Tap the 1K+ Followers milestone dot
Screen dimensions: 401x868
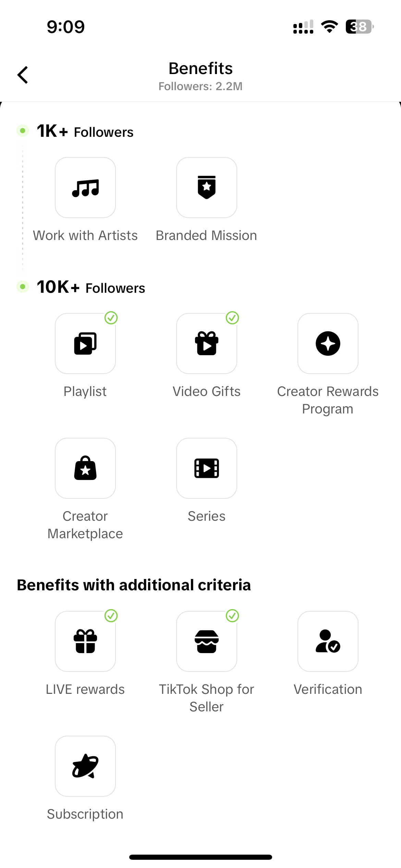coord(23,131)
